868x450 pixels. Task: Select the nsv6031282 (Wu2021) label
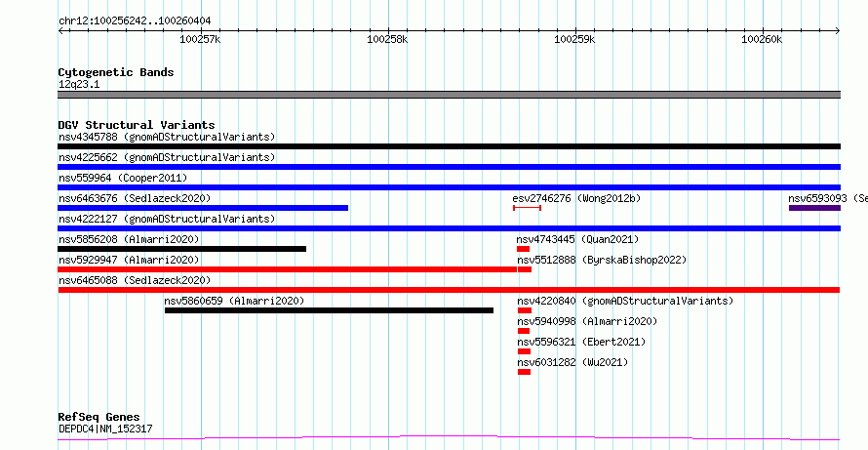572,362
